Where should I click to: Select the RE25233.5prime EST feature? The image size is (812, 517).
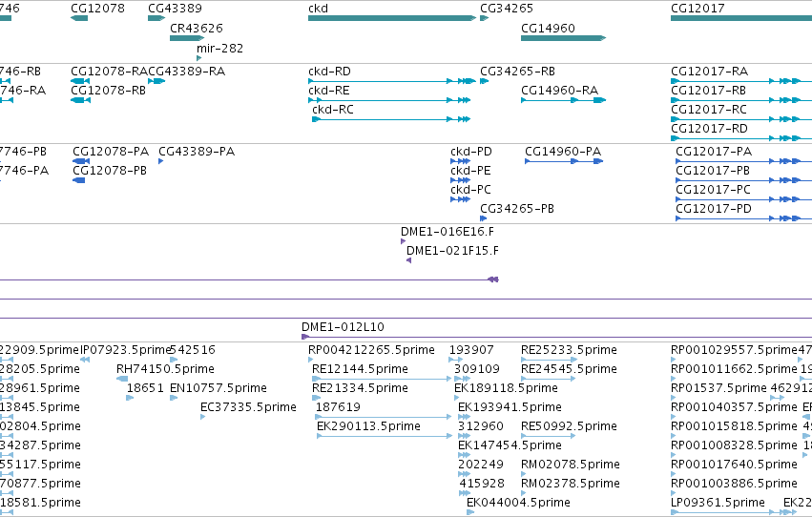pos(549,360)
